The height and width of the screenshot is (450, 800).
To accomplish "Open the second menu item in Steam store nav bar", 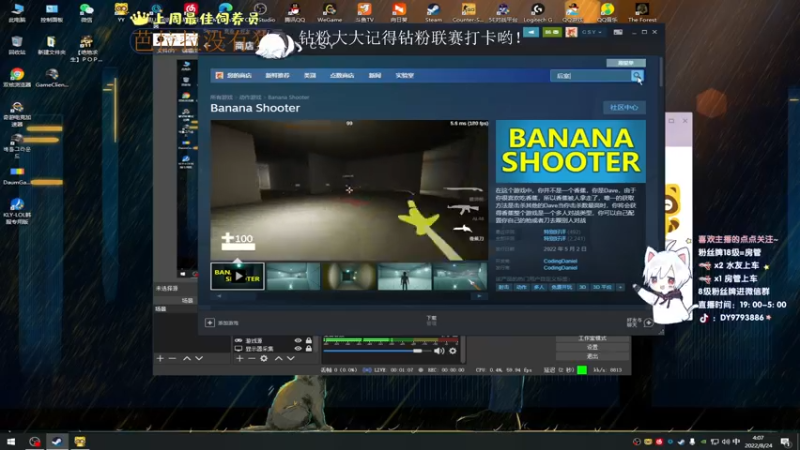I will click(277, 76).
